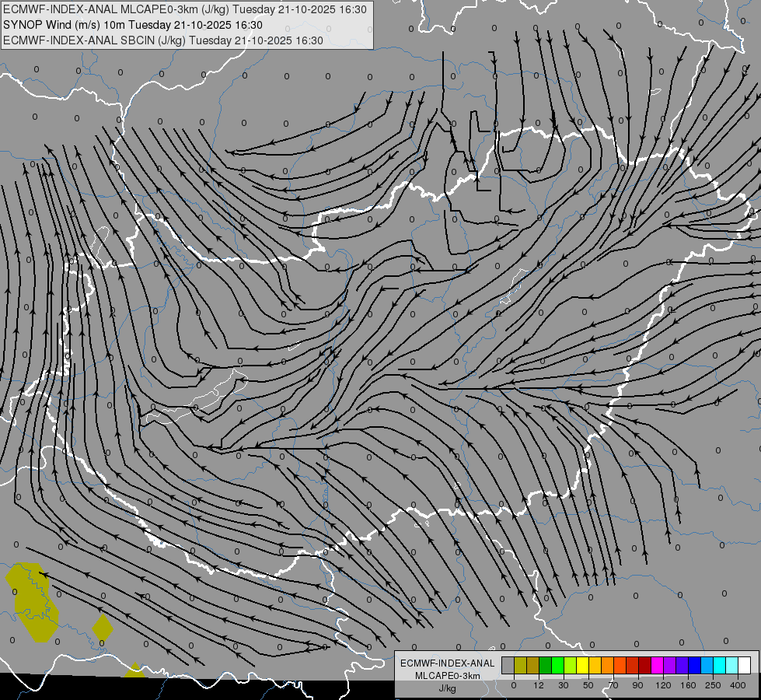Click the legend scale value 30
Viewport: 761px width, 700px height.
(x=564, y=685)
